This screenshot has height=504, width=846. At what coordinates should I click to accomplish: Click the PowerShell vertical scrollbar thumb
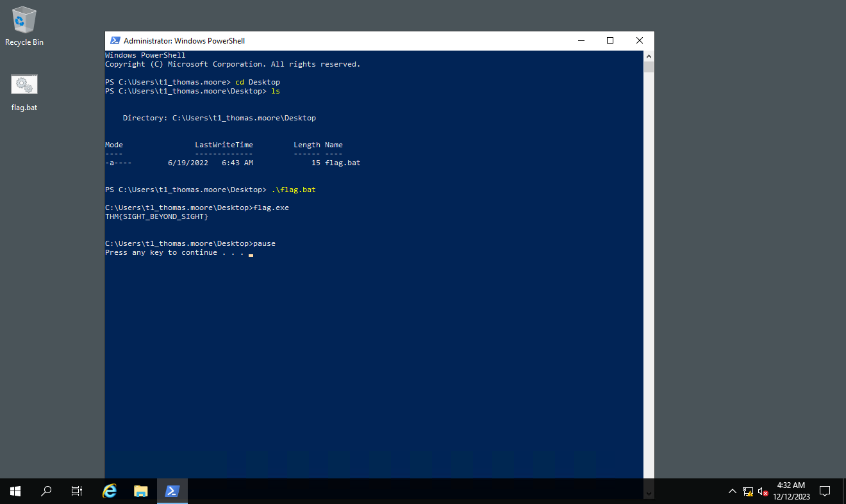[x=649, y=67]
